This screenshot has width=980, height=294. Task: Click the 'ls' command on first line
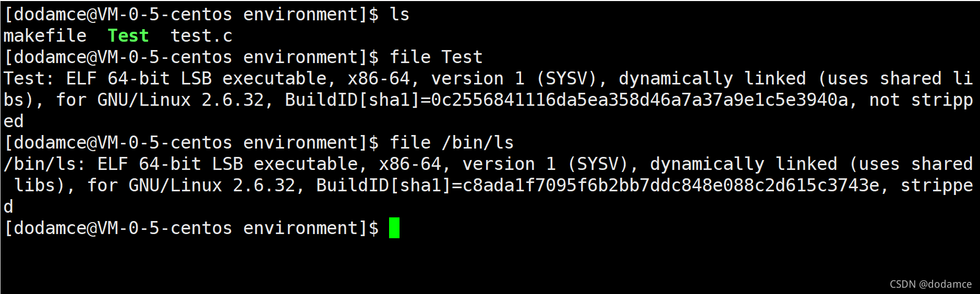(x=400, y=15)
